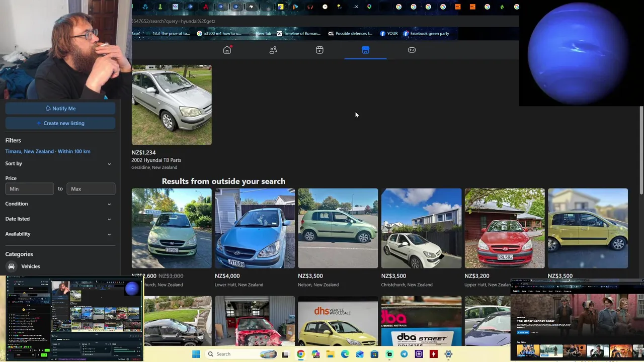Open Telegram from the taskbar
The width and height of the screenshot is (644, 362).
click(x=404, y=354)
